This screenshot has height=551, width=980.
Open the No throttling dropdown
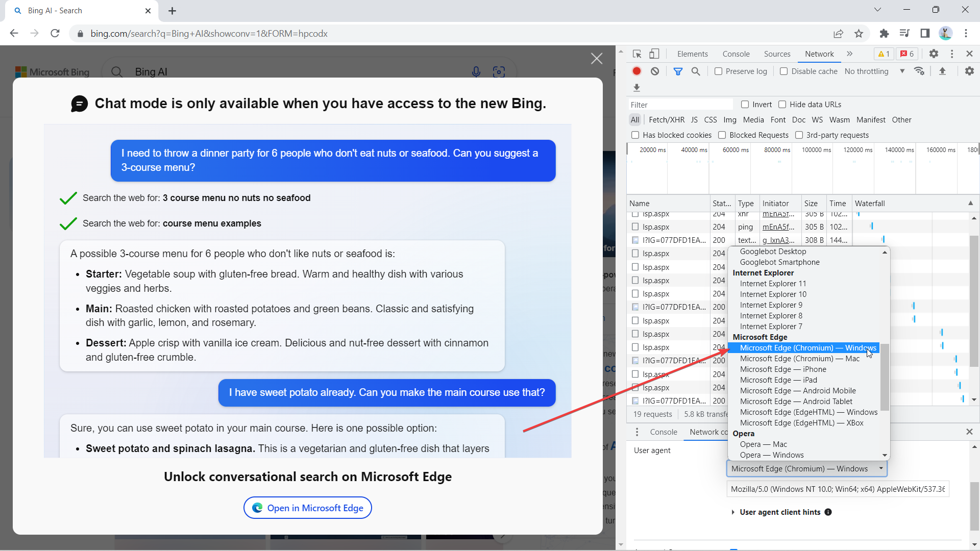coord(874,71)
